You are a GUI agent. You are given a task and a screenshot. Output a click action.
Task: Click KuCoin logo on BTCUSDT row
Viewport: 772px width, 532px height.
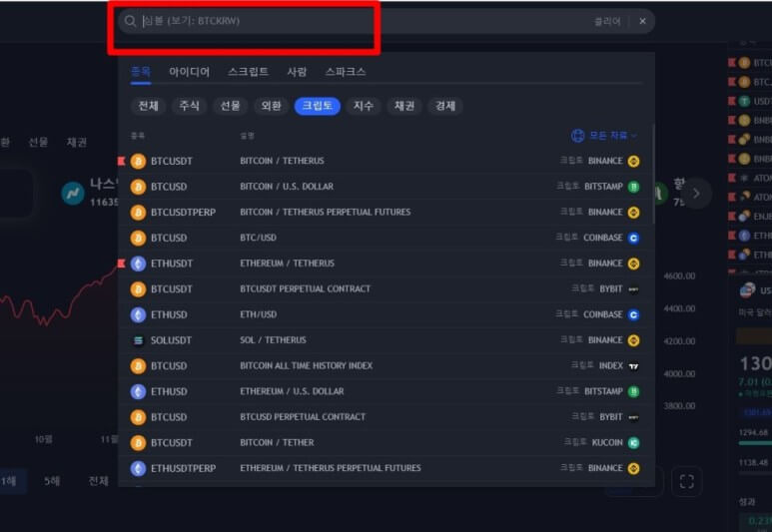(634, 442)
